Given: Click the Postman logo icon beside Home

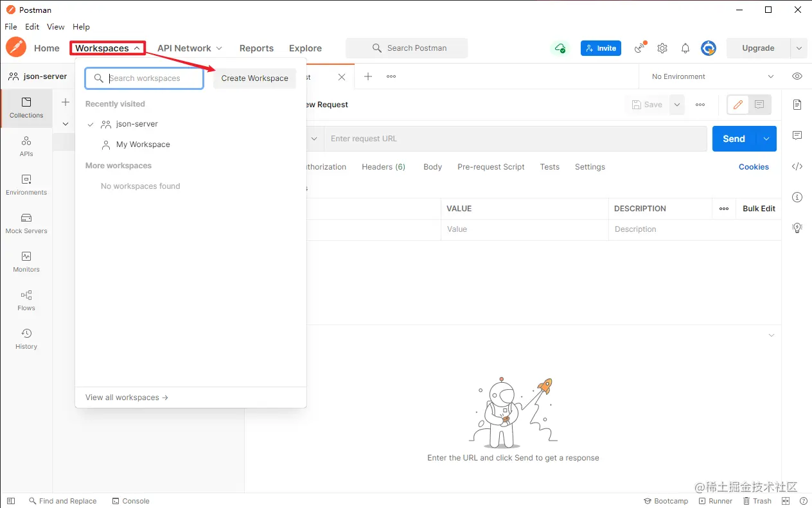Looking at the screenshot, I should pyautogui.click(x=16, y=48).
